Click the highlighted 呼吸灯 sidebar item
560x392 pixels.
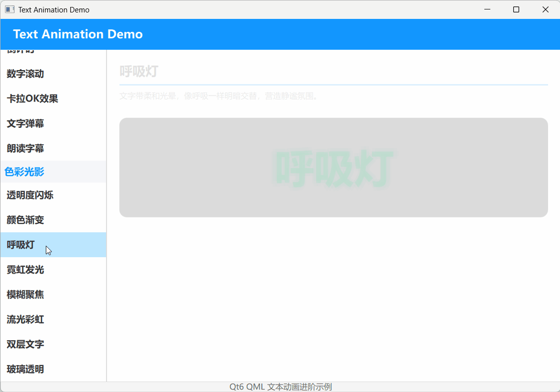(53, 245)
